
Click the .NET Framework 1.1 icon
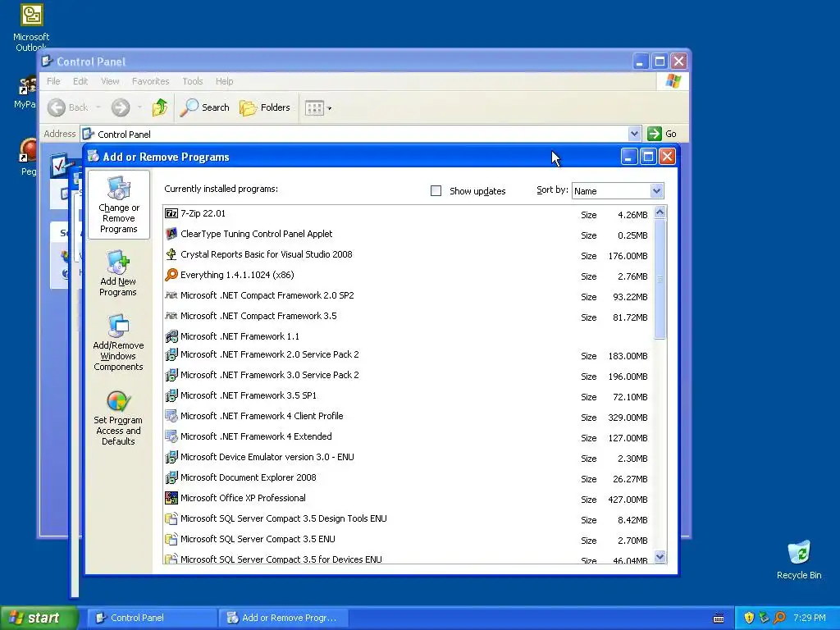(171, 336)
